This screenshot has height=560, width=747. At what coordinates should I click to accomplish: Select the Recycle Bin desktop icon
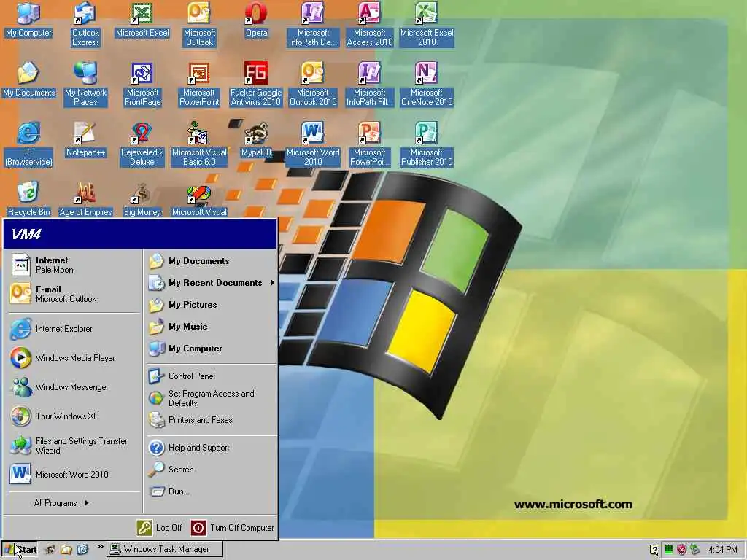(28, 200)
